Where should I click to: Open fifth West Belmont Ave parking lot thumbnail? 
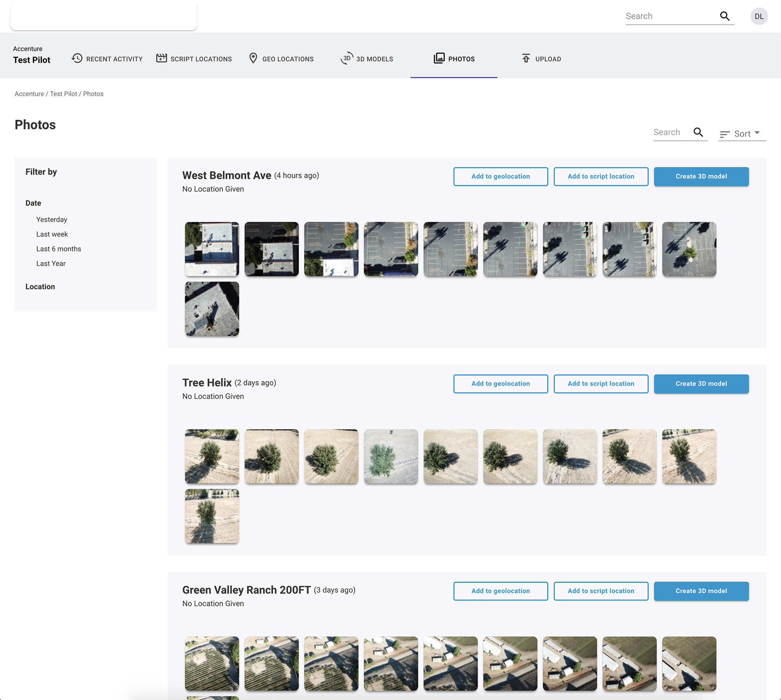coord(450,249)
